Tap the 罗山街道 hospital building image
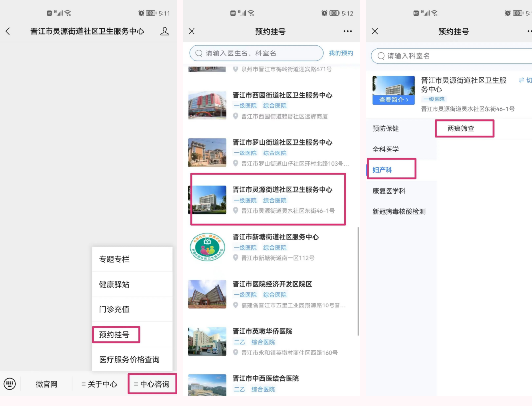The width and height of the screenshot is (532, 406). point(207,152)
